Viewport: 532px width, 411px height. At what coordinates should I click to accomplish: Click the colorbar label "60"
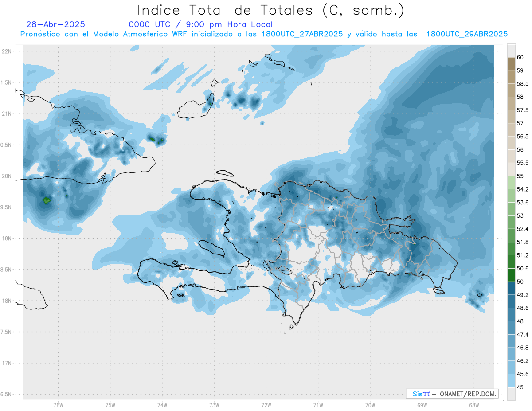[x=520, y=58]
